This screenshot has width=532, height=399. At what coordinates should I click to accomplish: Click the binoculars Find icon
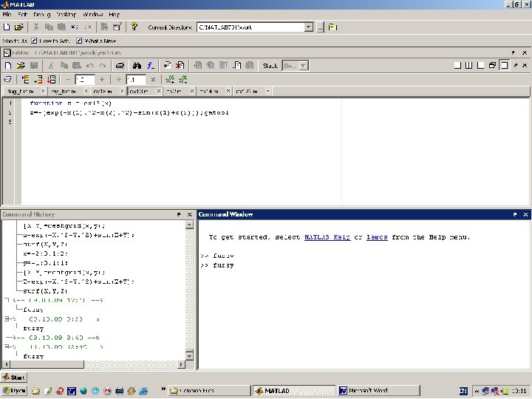pos(137,66)
